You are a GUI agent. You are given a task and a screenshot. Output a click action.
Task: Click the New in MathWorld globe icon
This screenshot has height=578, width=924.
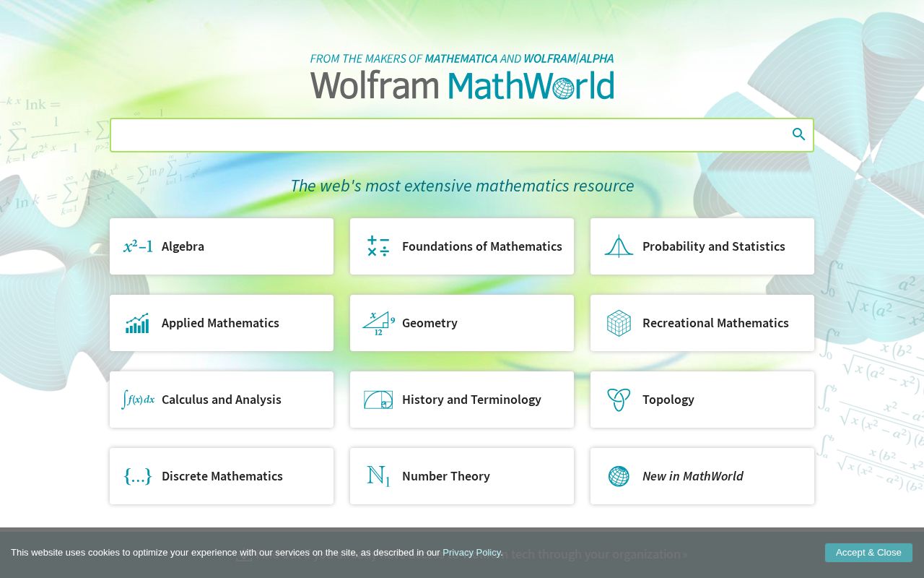(618, 476)
